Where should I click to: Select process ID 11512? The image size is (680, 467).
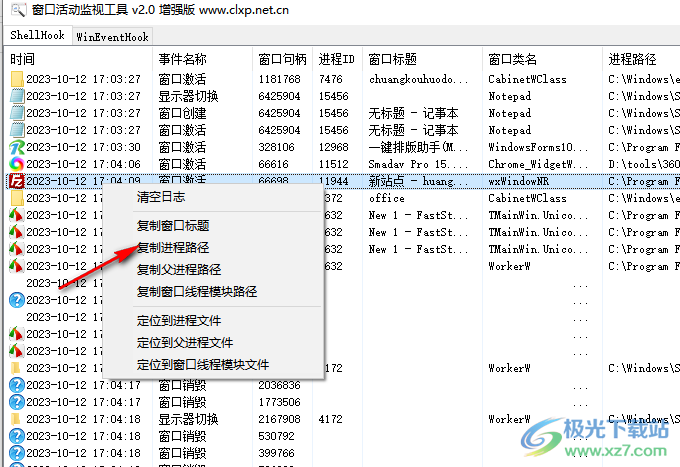pos(333,164)
